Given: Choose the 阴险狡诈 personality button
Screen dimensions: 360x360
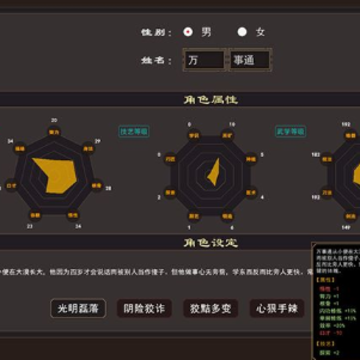Looking at the screenshot, I should pos(144,308).
